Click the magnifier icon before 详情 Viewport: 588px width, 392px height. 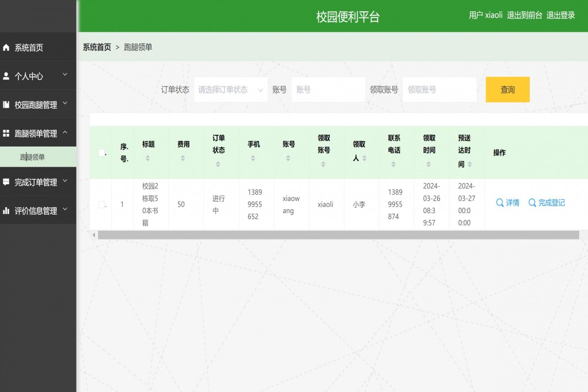(499, 202)
